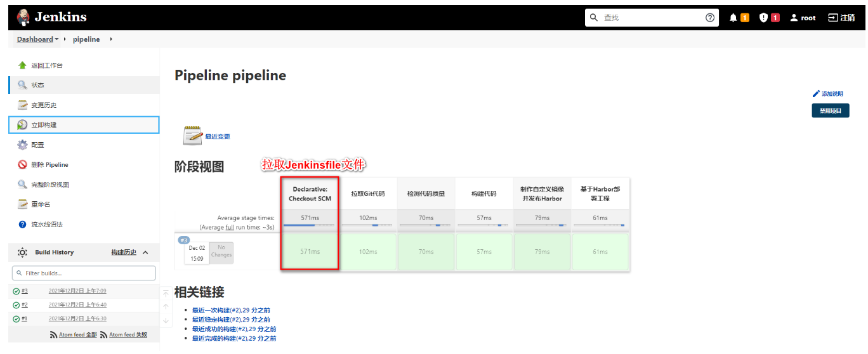This screenshot has height=354, width=868.
Task: Click the 注销 logout link
Action: 841,18
